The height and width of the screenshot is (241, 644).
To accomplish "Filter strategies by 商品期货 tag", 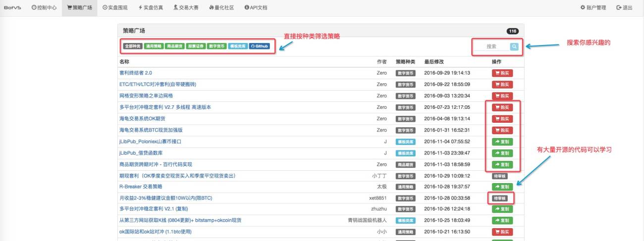I will coord(175,46).
